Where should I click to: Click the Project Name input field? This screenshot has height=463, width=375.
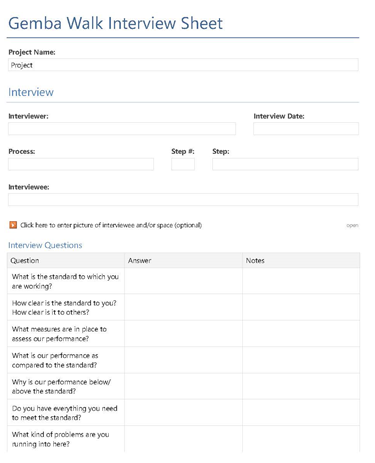183,65
